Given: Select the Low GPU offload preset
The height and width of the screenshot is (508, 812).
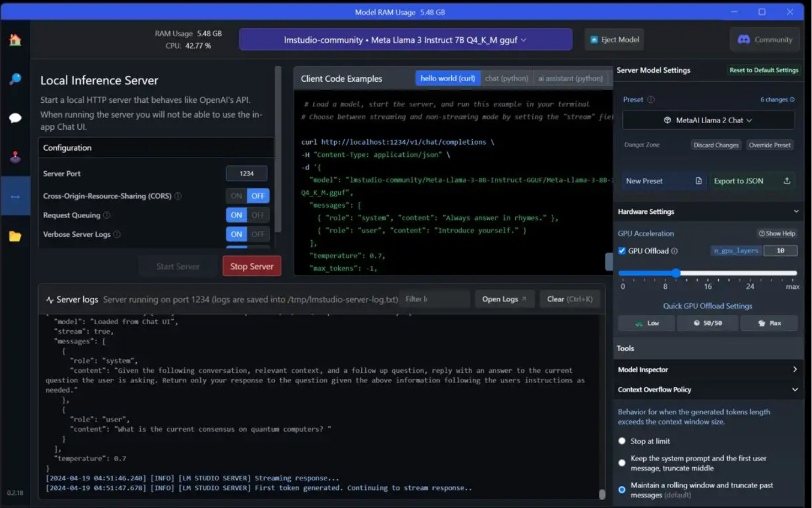Looking at the screenshot, I should coord(647,324).
